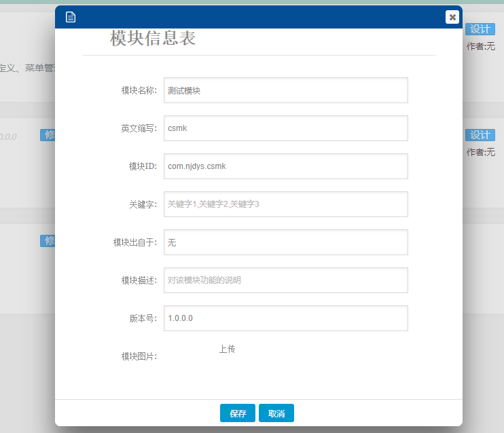This screenshot has width=504, height=433.
Task: Click the 模块名称 label text
Action: tap(139, 90)
